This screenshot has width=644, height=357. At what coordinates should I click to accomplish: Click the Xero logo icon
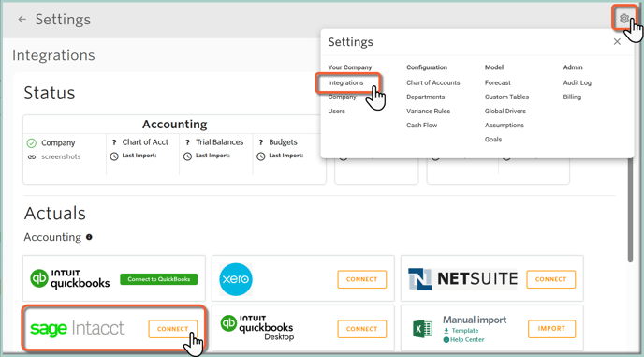(236, 279)
